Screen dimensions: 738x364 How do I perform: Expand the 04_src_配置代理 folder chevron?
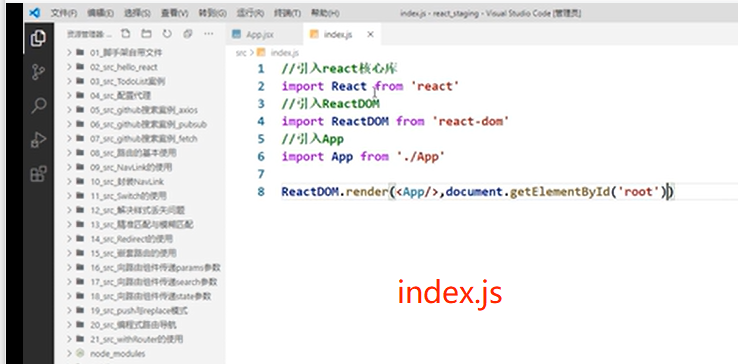coord(69,96)
